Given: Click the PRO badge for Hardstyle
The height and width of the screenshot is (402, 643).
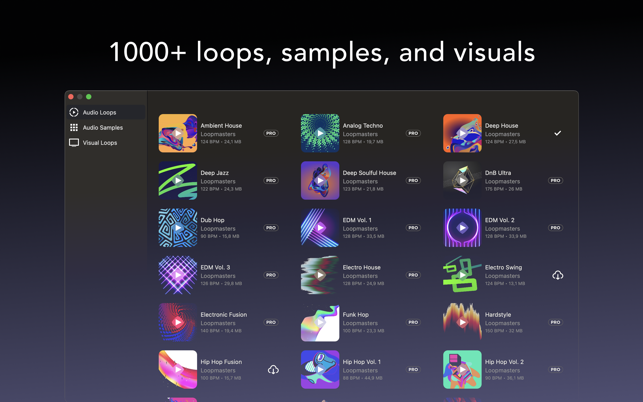Looking at the screenshot, I should point(555,322).
